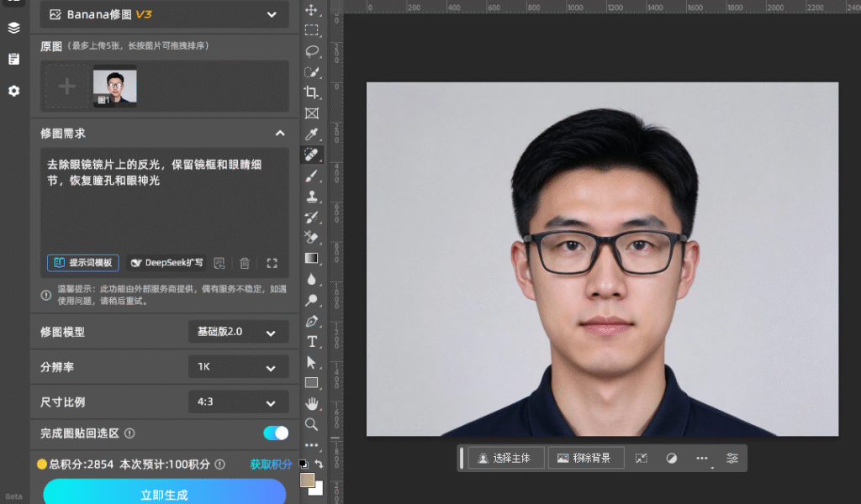The image size is (861, 504).
Task: Select the Crop tool
Action: tap(311, 92)
